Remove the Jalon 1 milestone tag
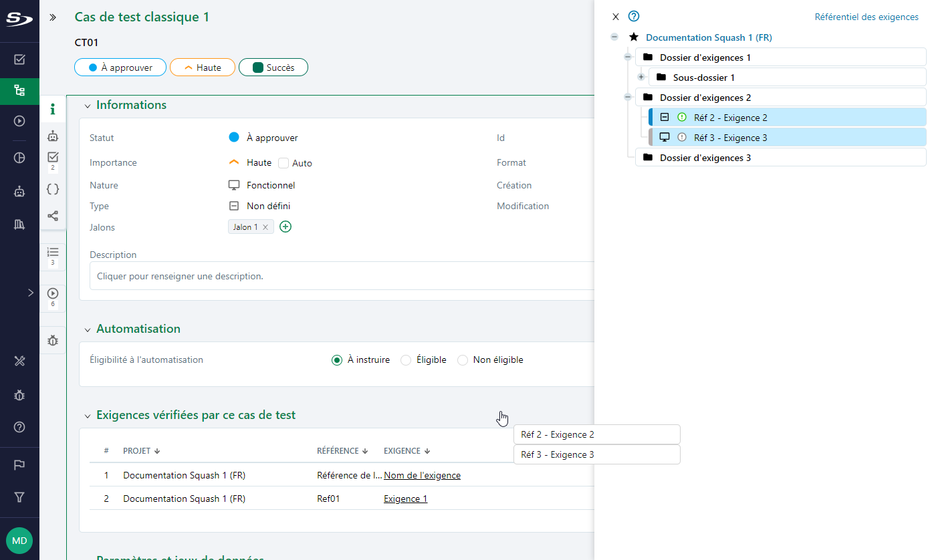Screen dimensions: 928x560 coord(265,227)
